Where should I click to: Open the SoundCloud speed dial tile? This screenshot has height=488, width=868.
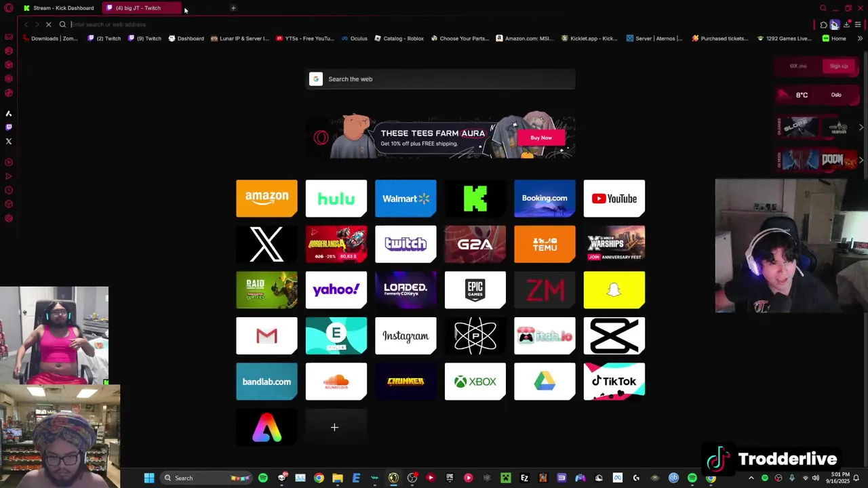pyautogui.click(x=336, y=382)
